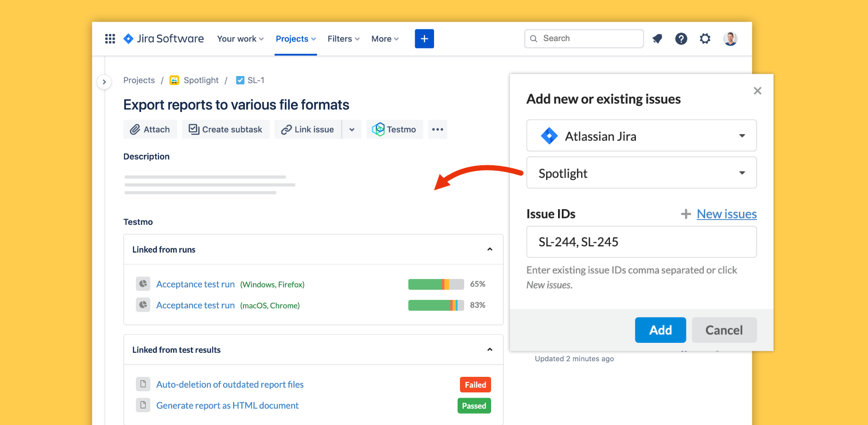Open the Atlassian Jira integration dropdown
The width and height of the screenshot is (868, 425).
(642, 136)
